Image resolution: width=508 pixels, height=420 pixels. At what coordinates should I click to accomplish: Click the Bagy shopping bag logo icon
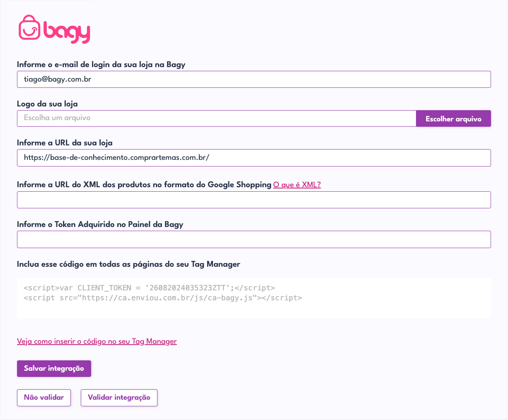pos(29,28)
